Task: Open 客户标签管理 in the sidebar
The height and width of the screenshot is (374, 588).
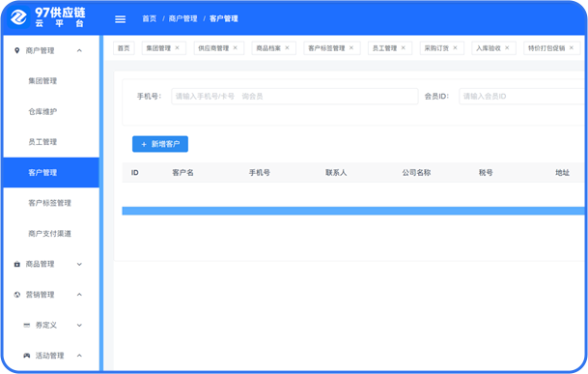Action: (x=49, y=203)
